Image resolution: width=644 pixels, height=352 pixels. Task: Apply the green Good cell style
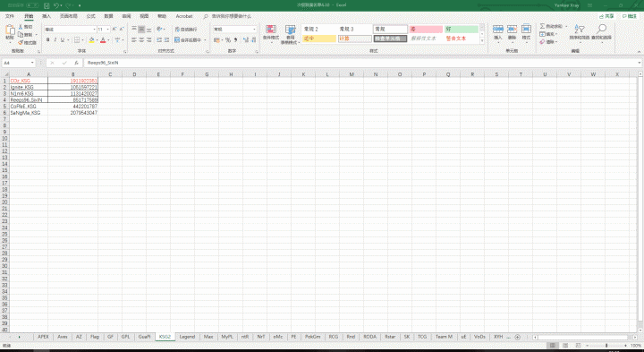(462, 30)
